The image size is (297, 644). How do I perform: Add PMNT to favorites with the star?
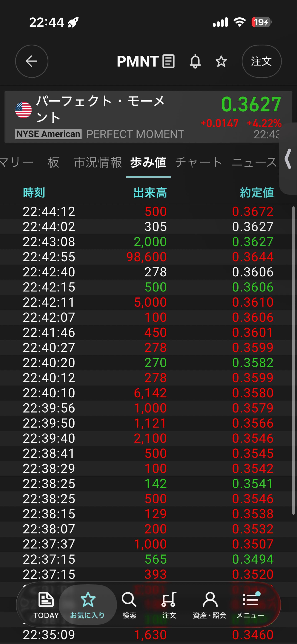click(x=221, y=61)
